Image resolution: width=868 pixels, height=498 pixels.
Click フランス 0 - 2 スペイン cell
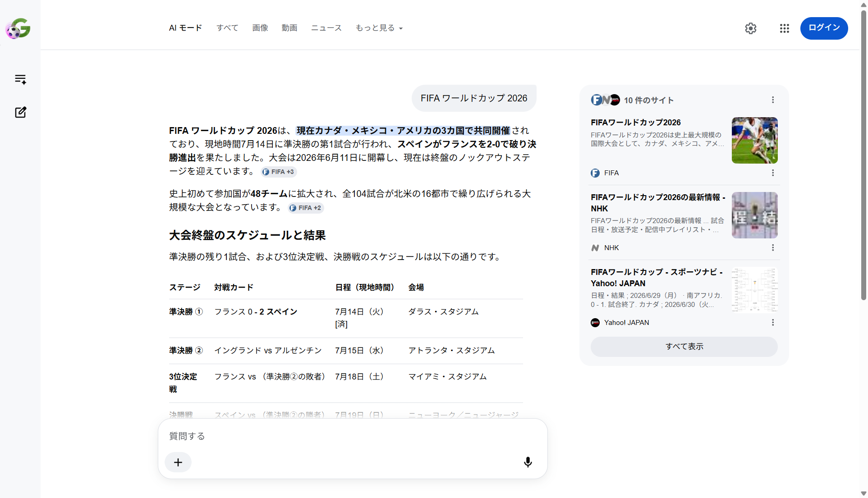point(256,312)
